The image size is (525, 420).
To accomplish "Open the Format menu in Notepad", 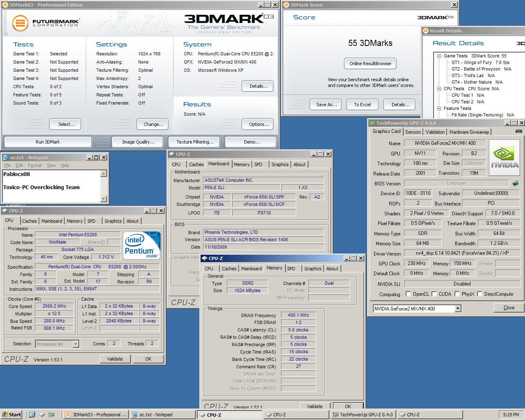I will pyautogui.click(x=35, y=165).
